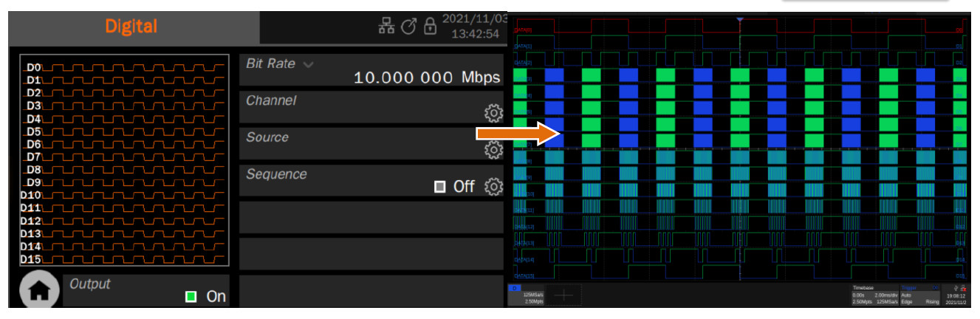
Task: Click the network status icon
Action: click(x=386, y=27)
